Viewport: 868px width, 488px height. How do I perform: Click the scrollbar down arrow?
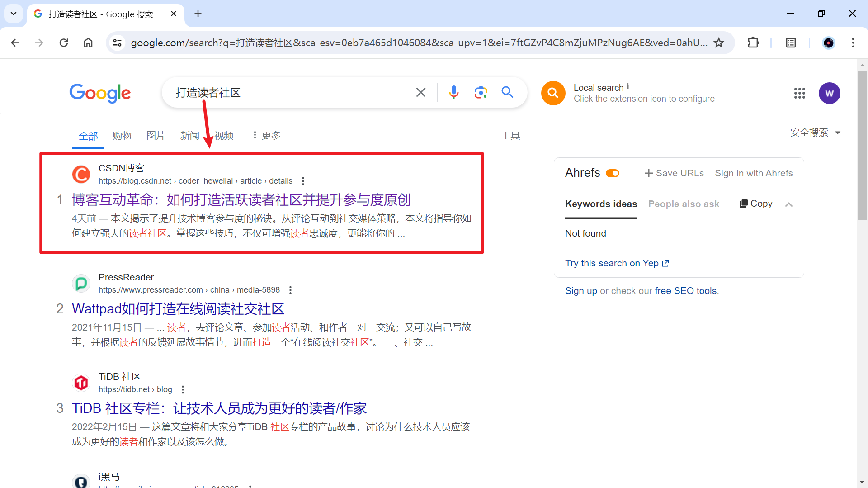coord(862,482)
